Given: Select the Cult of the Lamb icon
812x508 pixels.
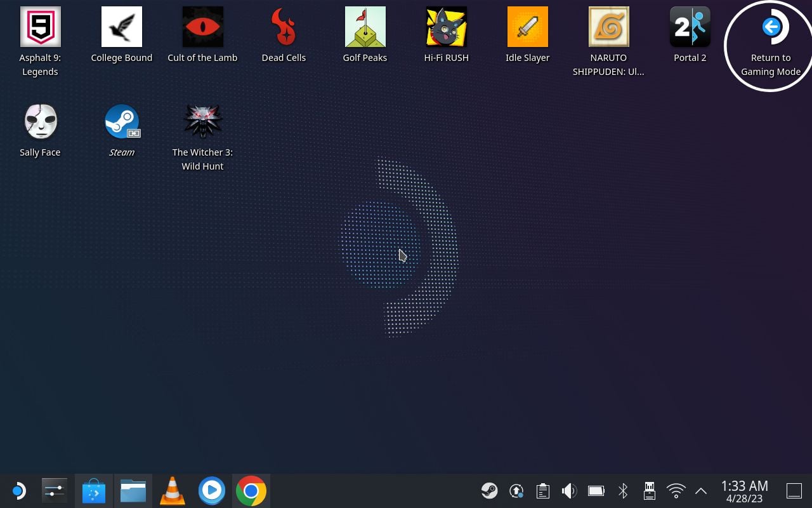Looking at the screenshot, I should click(203, 27).
